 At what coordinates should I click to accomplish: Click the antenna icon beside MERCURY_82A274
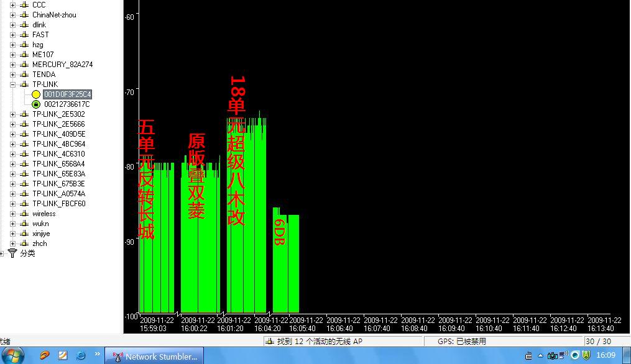[x=24, y=65]
